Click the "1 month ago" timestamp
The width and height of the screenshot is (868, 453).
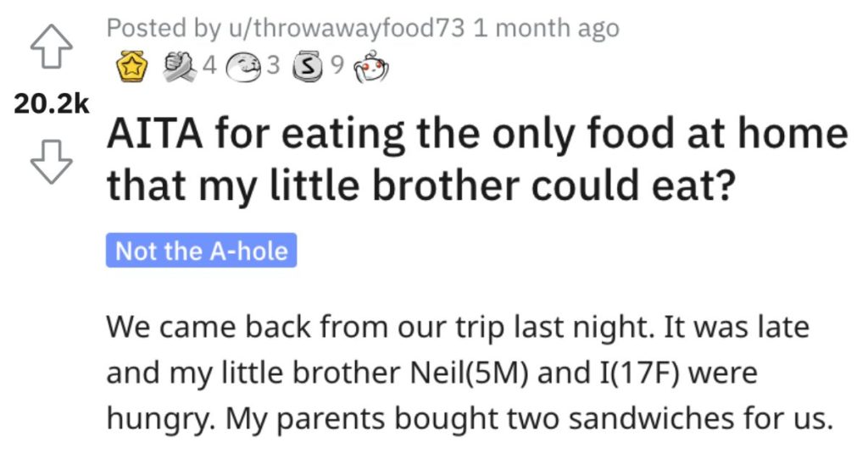point(546,28)
